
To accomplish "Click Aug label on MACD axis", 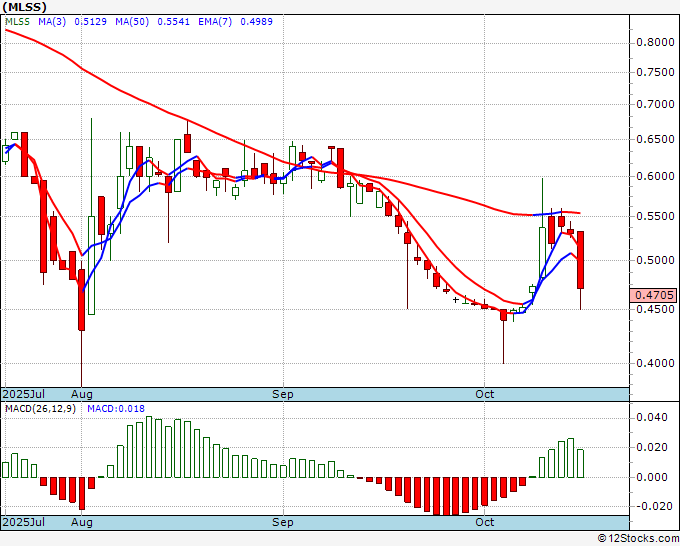I will click(x=82, y=522).
